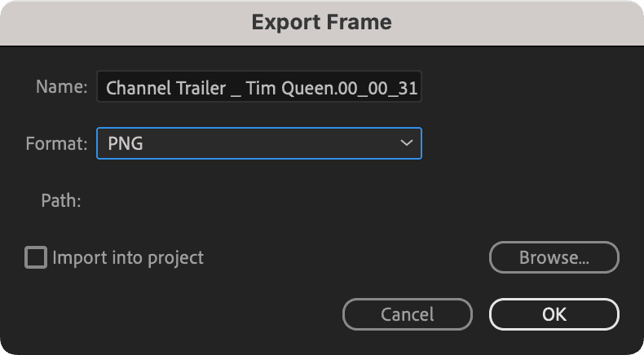Click the Export Frame title bar
The image size is (644, 355).
[321, 22]
